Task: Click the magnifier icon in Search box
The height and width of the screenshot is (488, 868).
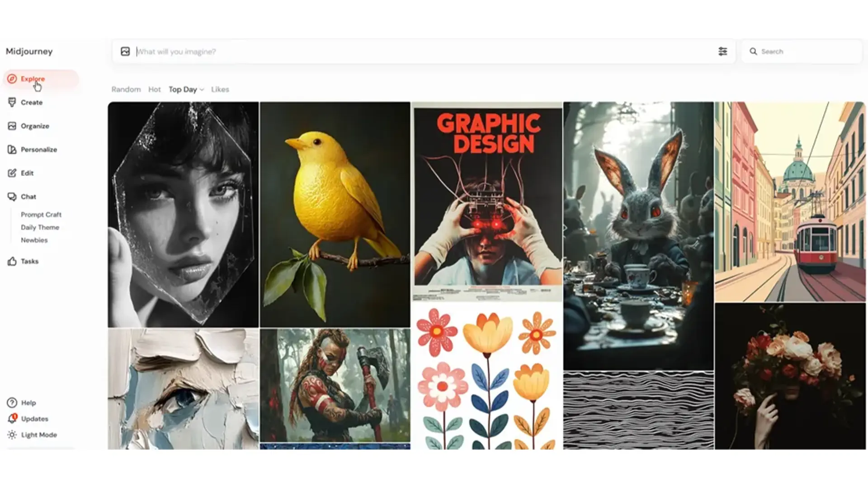Action: coord(753,52)
